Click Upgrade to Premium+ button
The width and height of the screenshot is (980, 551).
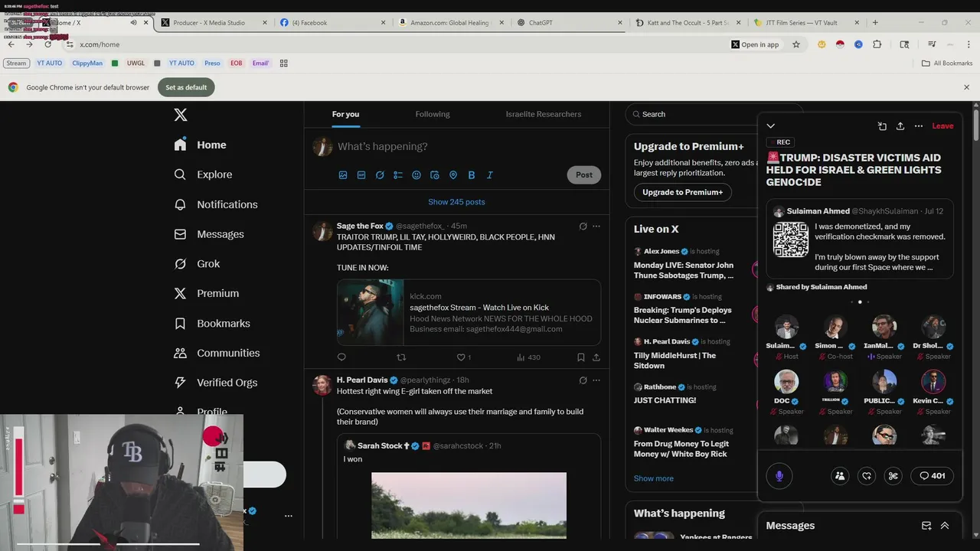pos(682,192)
